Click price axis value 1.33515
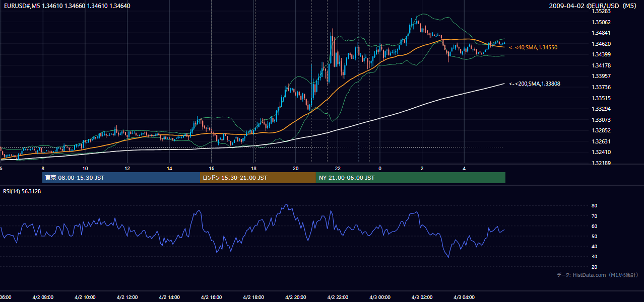644x302 pixels. 601,98
